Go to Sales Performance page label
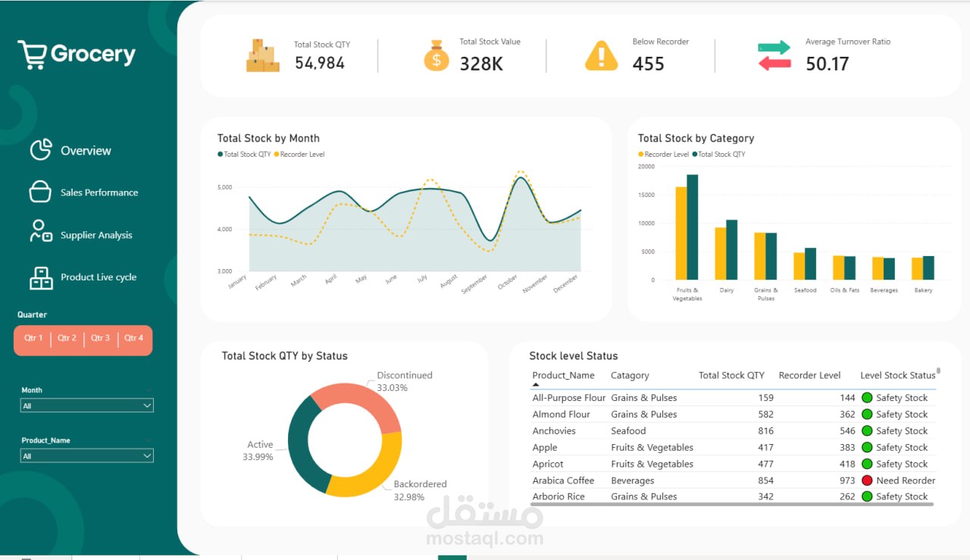The image size is (970, 560). (x=99, y=192)
